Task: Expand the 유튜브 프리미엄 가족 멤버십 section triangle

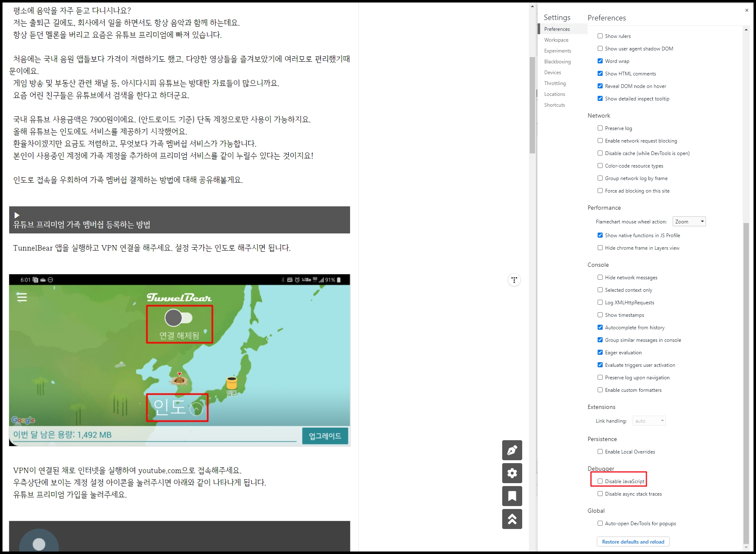Action: tap(17, 215)
